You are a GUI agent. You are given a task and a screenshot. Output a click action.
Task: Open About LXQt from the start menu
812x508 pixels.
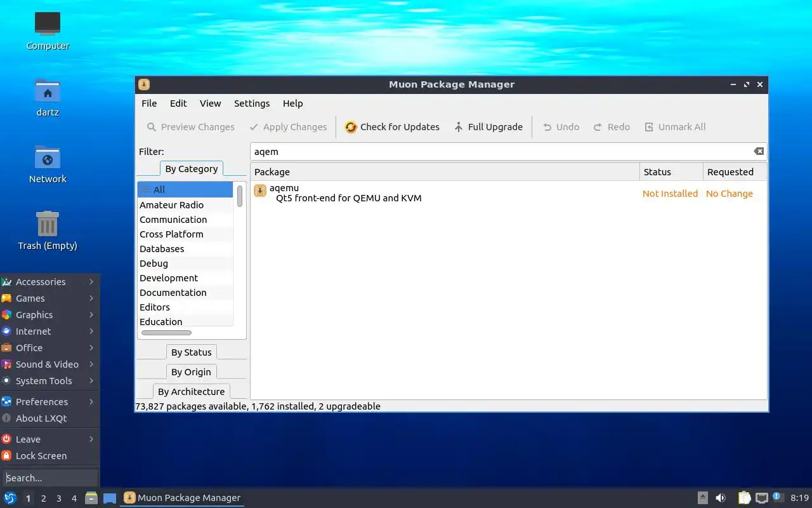tap(49, 418)
